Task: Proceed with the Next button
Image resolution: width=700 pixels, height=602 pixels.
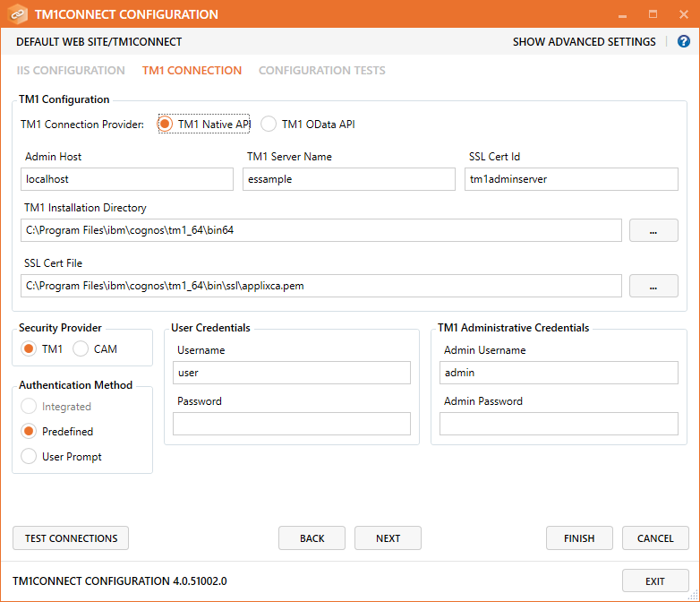Action: (x=388, y=538)
